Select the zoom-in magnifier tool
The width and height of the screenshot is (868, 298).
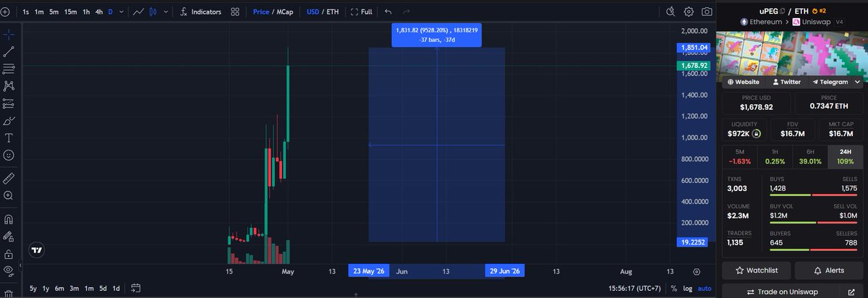[9, 195]
